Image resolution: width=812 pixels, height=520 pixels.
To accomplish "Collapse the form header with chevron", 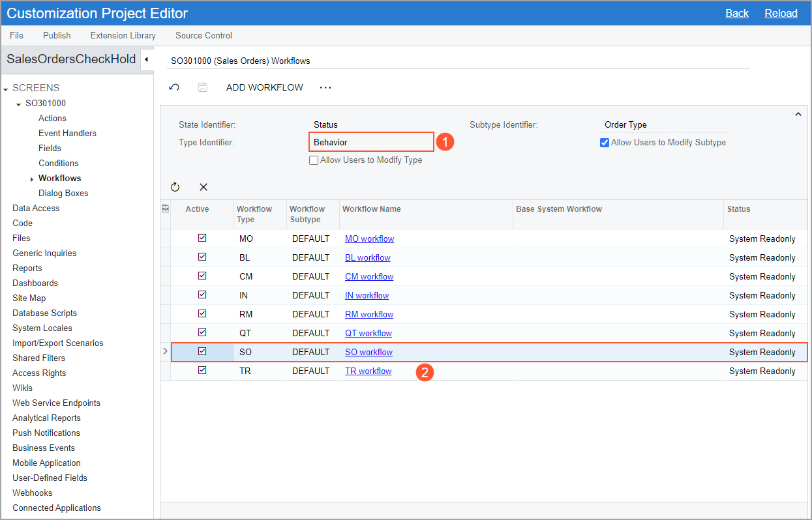I will (x=798, y=115).
